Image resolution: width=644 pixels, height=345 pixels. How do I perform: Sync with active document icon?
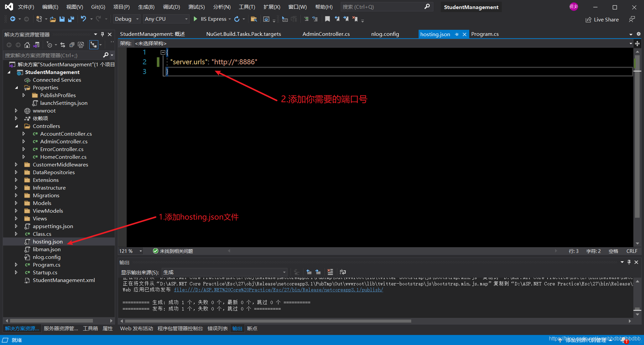click(63, 45)
